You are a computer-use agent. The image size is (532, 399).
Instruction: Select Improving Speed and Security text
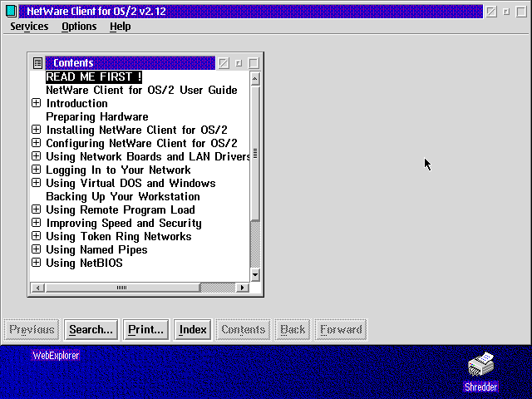(124, 223)
